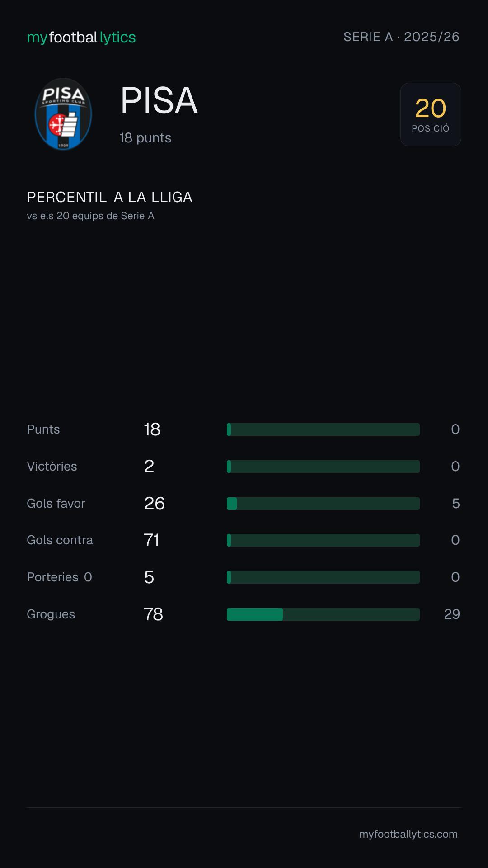Click the Porteries 0 stat label
The image size is (488, 868).
pyautogui.click(x=60, y=577)
